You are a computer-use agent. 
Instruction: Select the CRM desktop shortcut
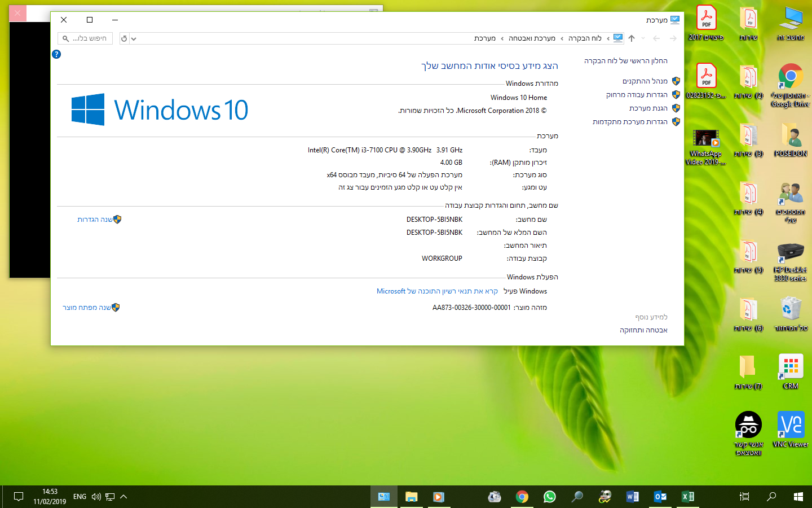click(x=791, y=371)
